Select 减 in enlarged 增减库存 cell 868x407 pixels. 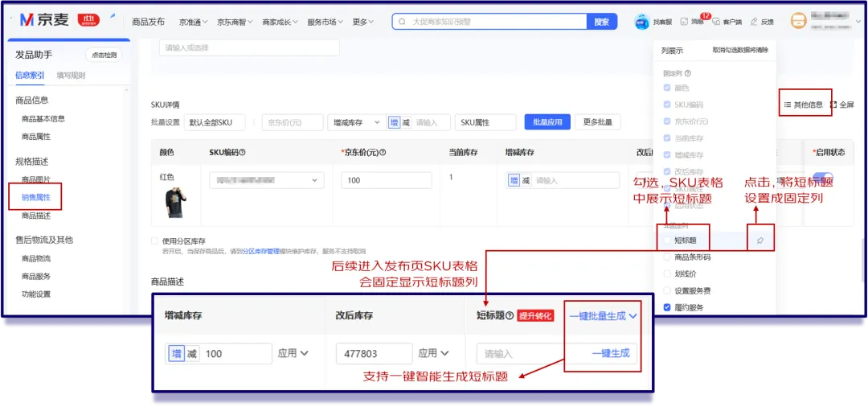[192, 353]
